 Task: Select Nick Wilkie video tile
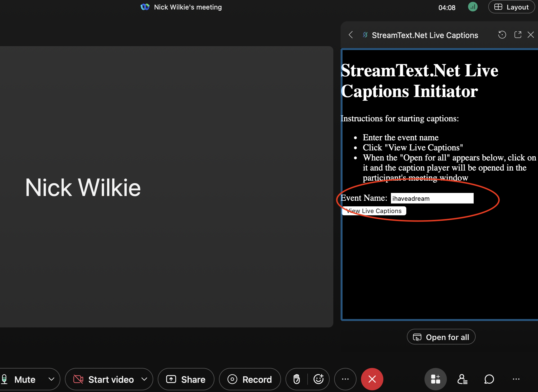coord(166,187)
